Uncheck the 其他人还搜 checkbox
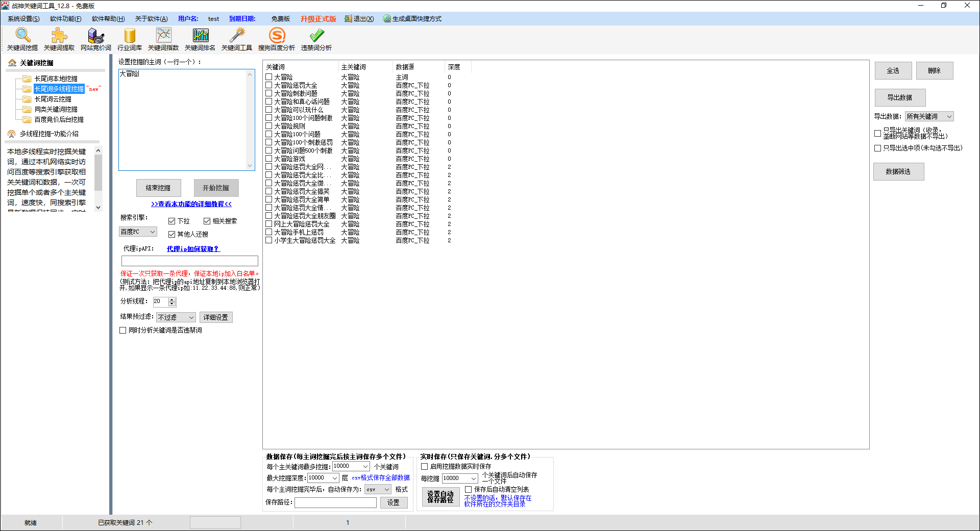The height and width of the screenshot is (531, 980). 172,234
